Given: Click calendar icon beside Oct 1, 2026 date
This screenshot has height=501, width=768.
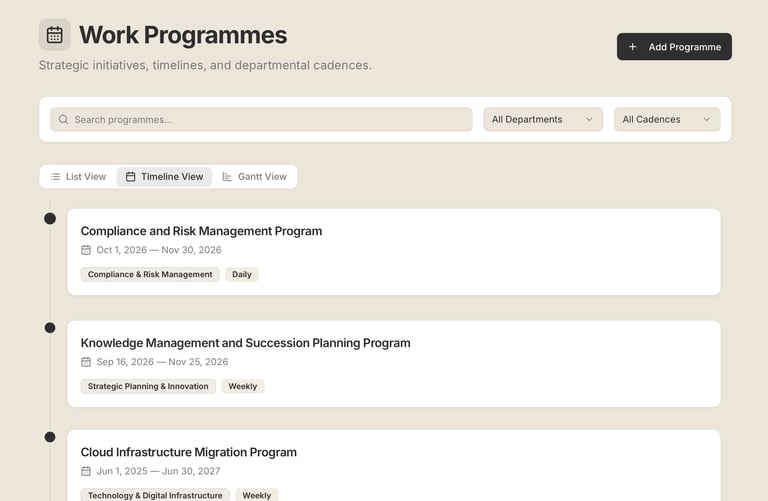Looking at the screenshot, I should [86, 250].
